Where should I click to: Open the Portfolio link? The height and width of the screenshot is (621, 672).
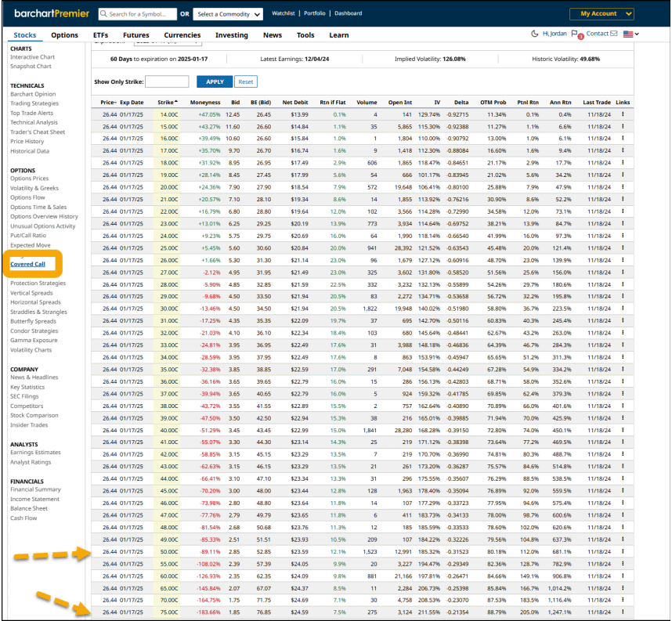pos(315,13)
